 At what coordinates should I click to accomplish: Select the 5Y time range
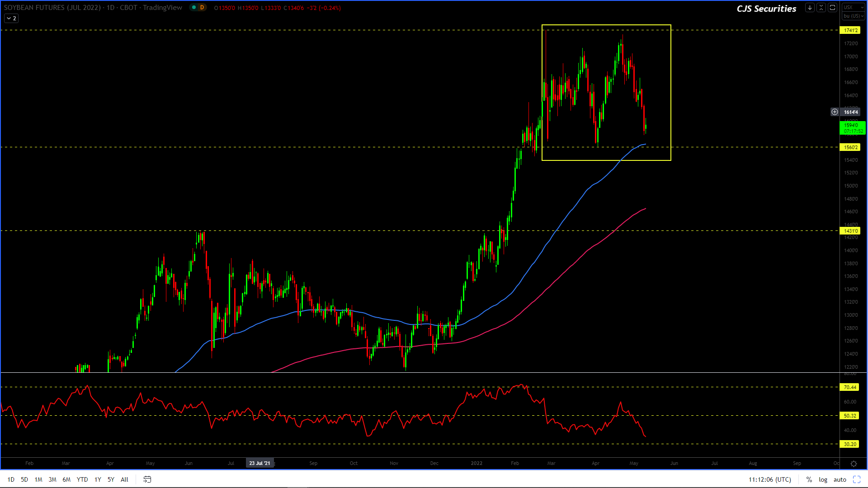pyautogui.click(x=111, y=479)
